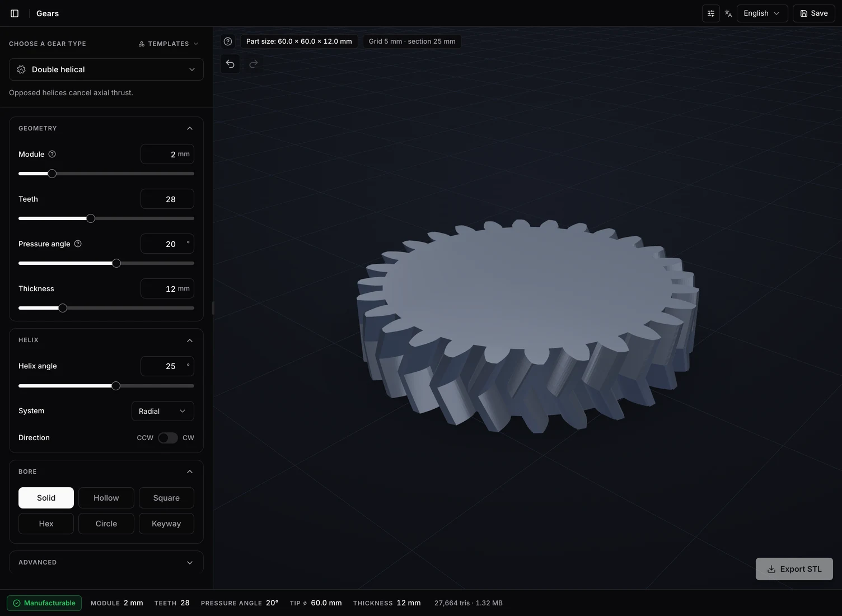Click the Module help info icon

coord(52,154)
